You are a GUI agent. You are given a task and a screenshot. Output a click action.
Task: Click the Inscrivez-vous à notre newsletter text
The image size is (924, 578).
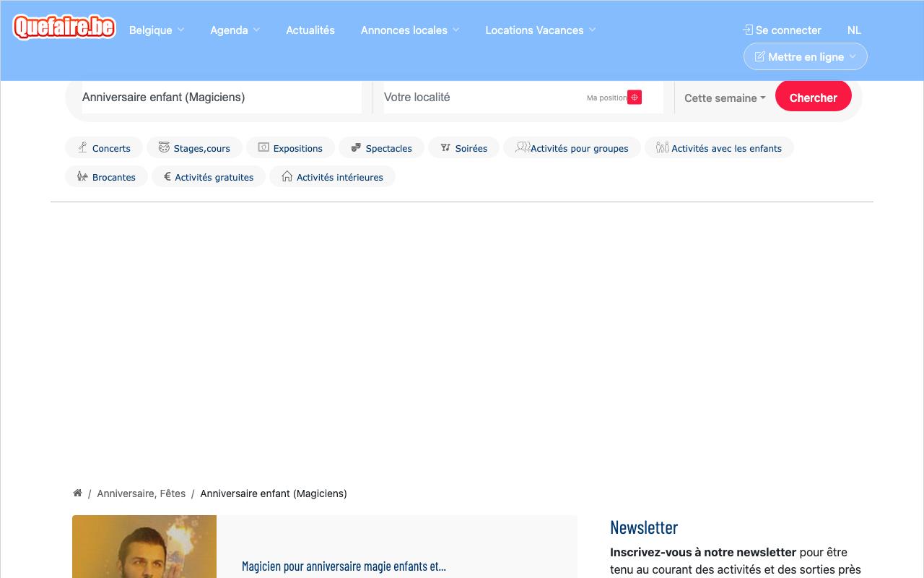click(703, 552)
